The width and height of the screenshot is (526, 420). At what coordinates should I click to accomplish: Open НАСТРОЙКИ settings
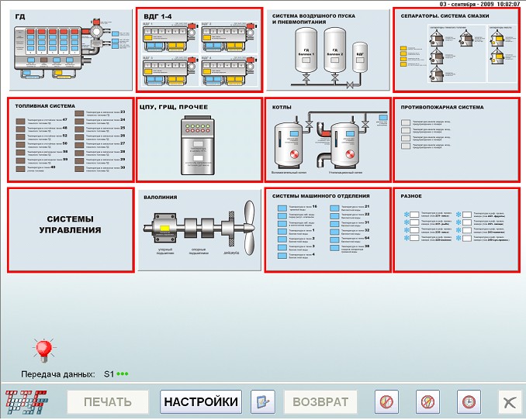[x=201, y=401]
